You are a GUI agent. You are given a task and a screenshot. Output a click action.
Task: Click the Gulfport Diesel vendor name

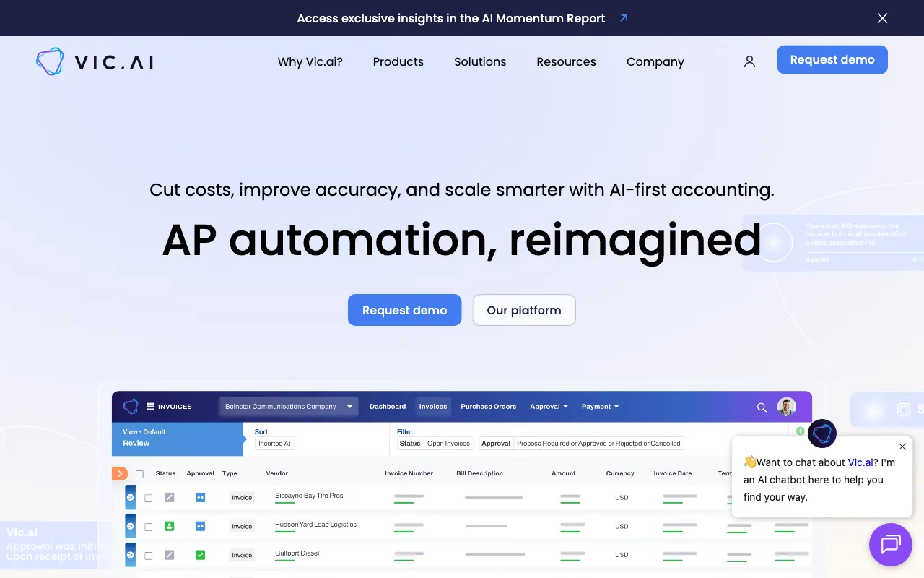point(297,553)
